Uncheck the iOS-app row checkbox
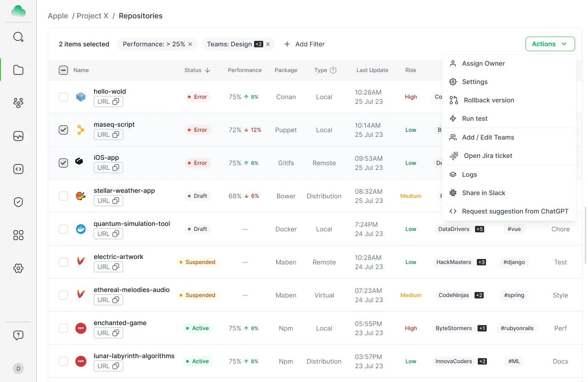 tap(63, 163)
